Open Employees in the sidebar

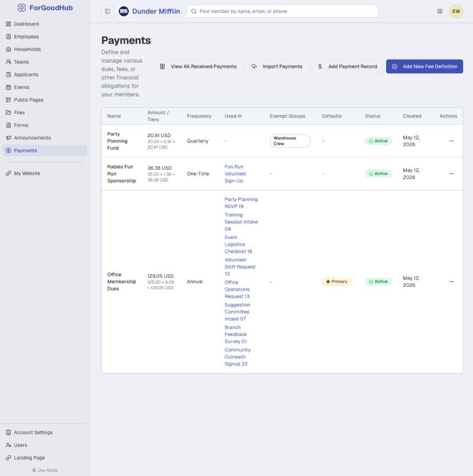[45, 37]
